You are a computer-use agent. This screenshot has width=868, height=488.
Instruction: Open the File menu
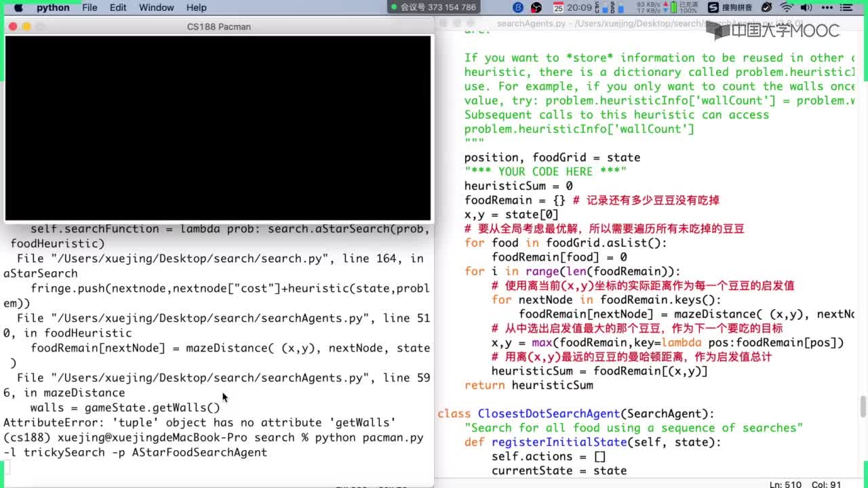coord(90,7)
